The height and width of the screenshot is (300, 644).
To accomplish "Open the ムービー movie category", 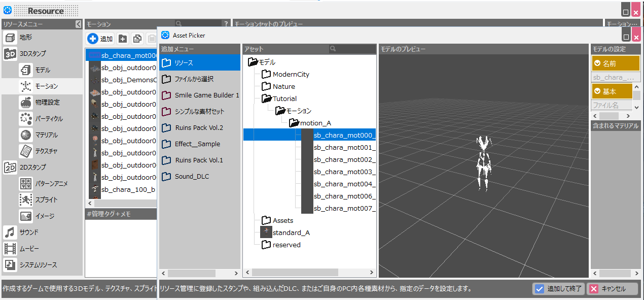I will (x=28, y=249).
